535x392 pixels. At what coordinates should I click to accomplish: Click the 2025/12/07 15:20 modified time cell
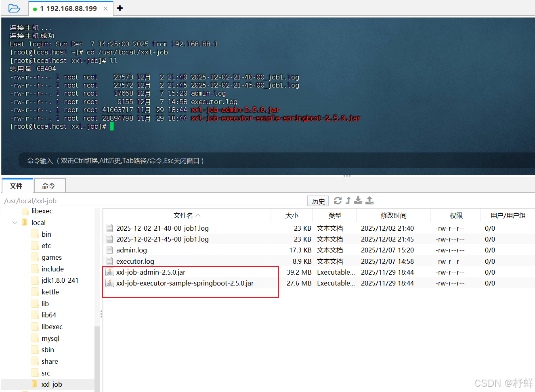click(387, 250)
